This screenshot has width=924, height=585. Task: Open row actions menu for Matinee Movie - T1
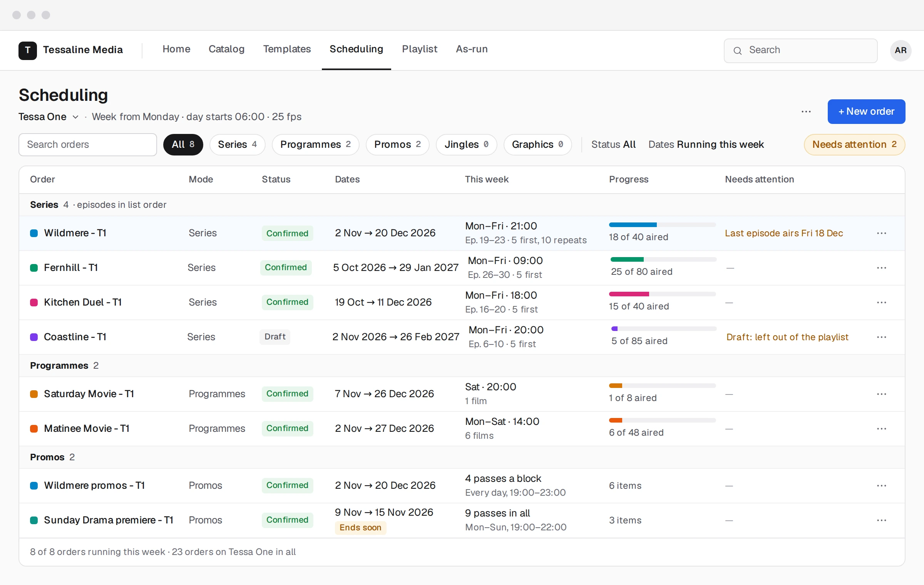tap(881, 429)
